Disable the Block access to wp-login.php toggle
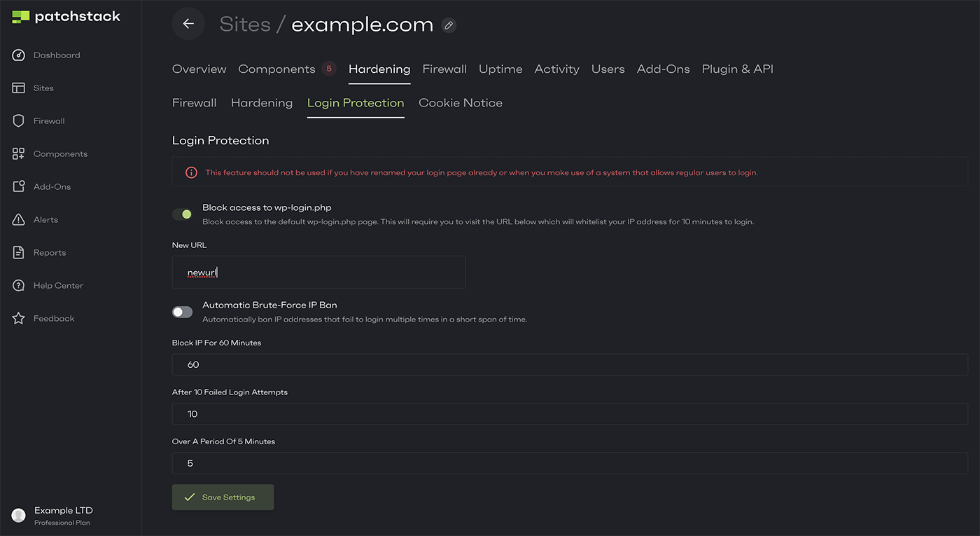The height and width of the screenshot is (536, 980). pos(182,214)
